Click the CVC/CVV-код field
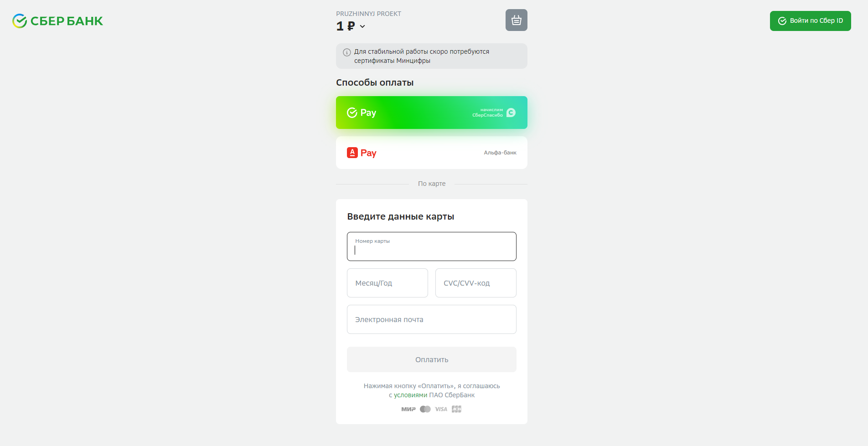The width and height of the screenshot is (868, 446). coord(475,283)
